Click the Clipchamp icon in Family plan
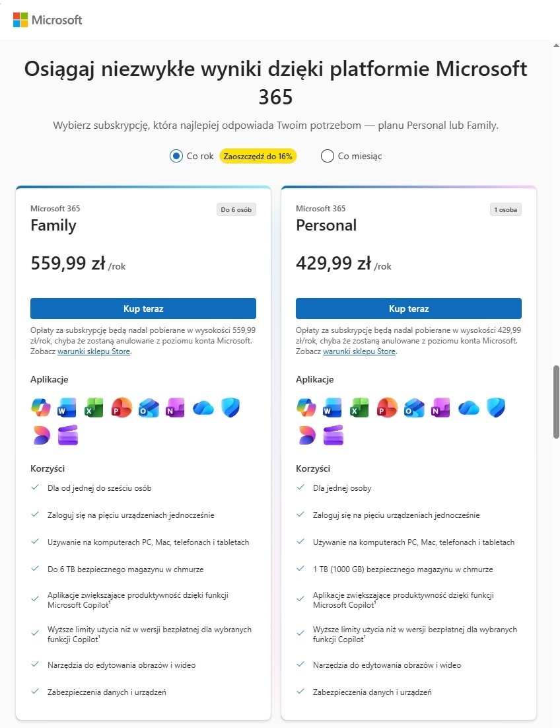This screenshot has width=560, height=728. point(68,435)
